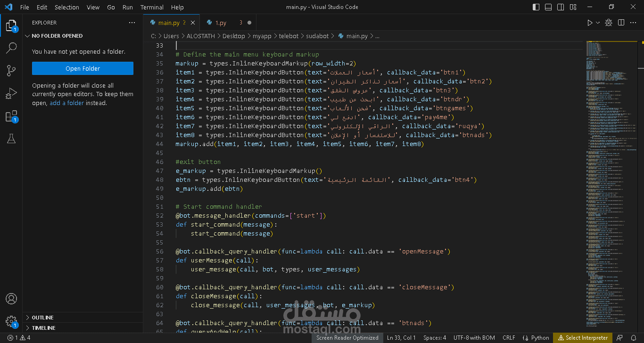Screen dimensions: 644x343
Task: Click the code minimap overview
Action: [611, 184]
